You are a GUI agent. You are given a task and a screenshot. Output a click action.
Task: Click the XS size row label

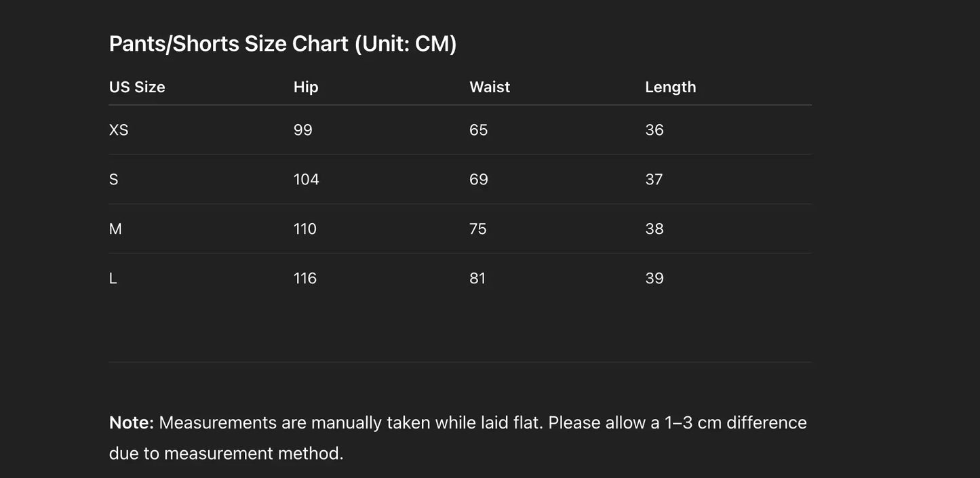click(x=119, y=130)
